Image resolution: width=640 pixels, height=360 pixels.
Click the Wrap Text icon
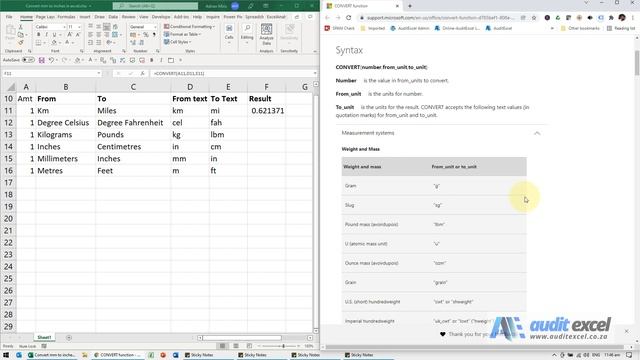click(115, 27)
